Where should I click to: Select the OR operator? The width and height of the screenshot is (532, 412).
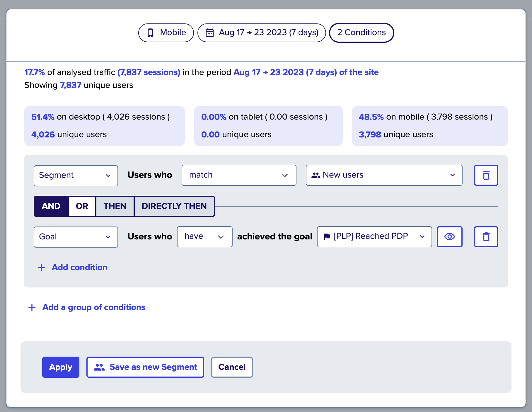[82, 206]
